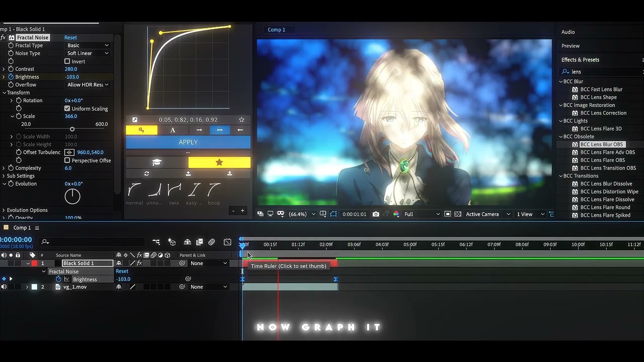Screen dimensions: 644x362
Task: Open the Audio panel
Action: pos(568,32)
